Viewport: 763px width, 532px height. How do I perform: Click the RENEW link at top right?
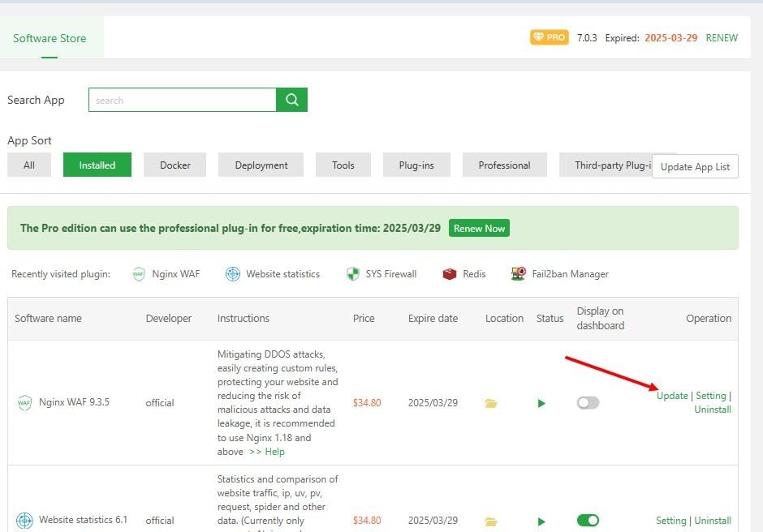click(722, 38)
